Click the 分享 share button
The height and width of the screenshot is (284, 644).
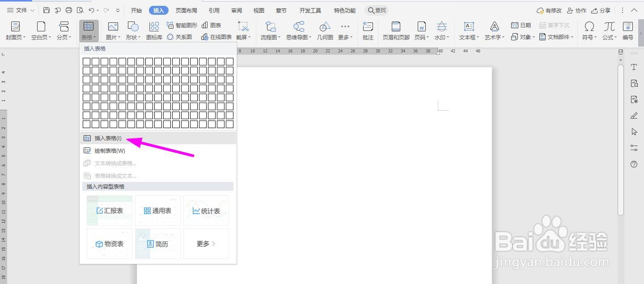click(x=601, y=10)
